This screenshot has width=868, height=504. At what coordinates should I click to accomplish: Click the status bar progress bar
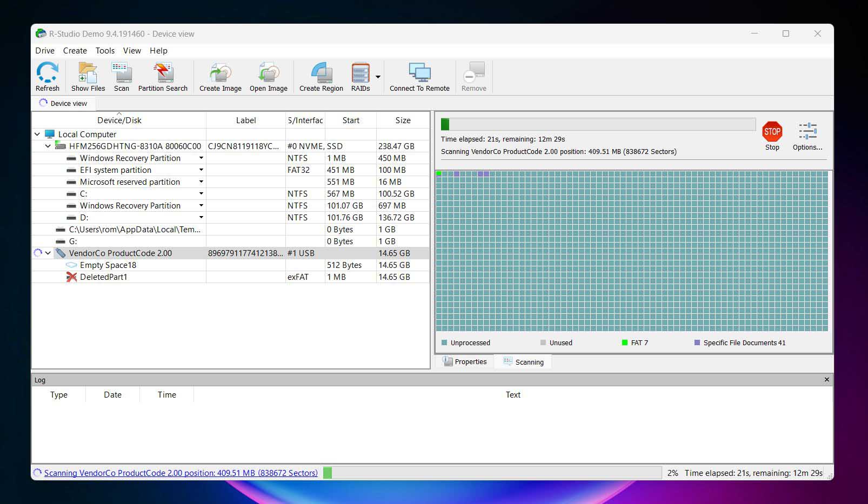[492, 473]
